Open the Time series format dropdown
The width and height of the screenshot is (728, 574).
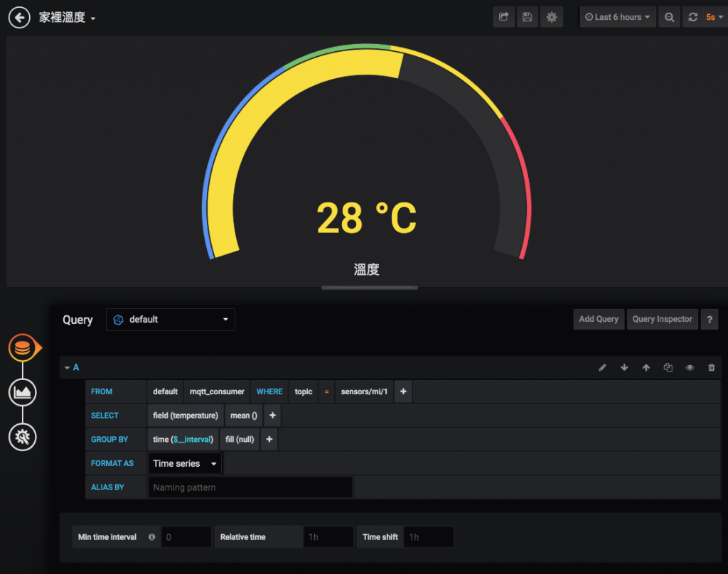coord(185,464)
